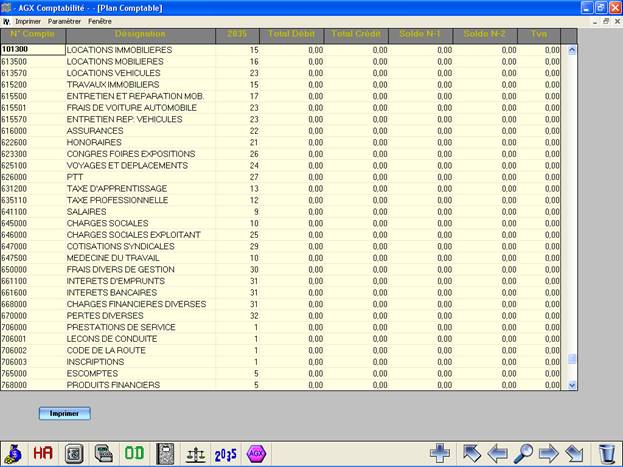Click the pink AGX hexagon icon

[256, 453]
